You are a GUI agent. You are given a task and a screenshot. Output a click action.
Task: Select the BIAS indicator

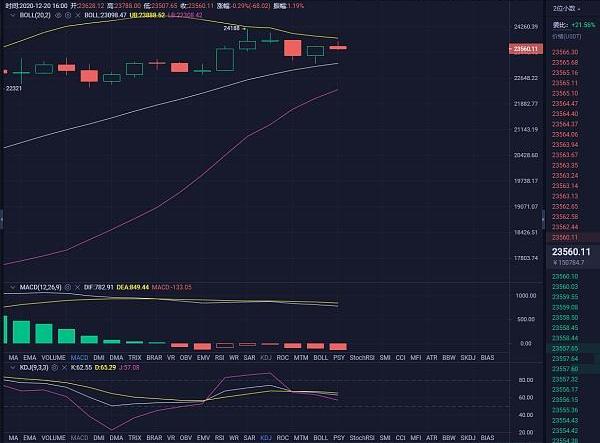tap(487, 356)
